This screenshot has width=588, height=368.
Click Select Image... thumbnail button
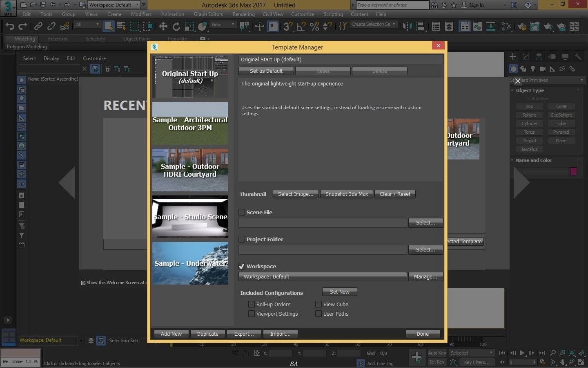point(296,194)
